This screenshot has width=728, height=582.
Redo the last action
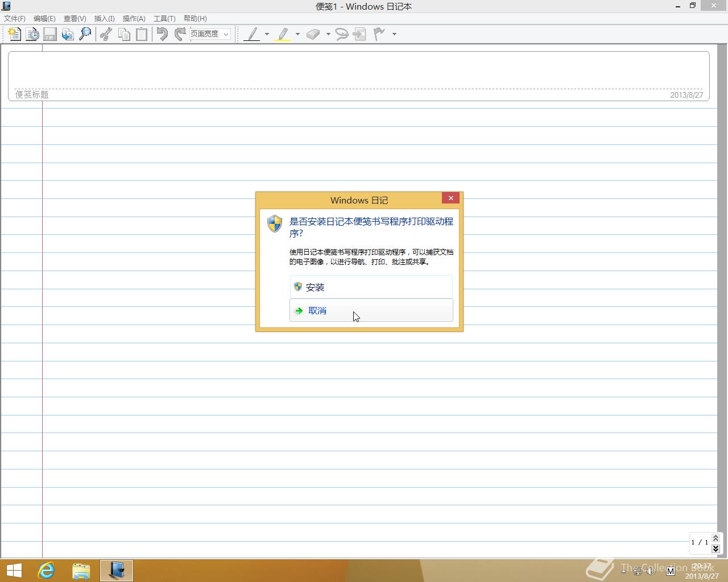tap(180, 34)
